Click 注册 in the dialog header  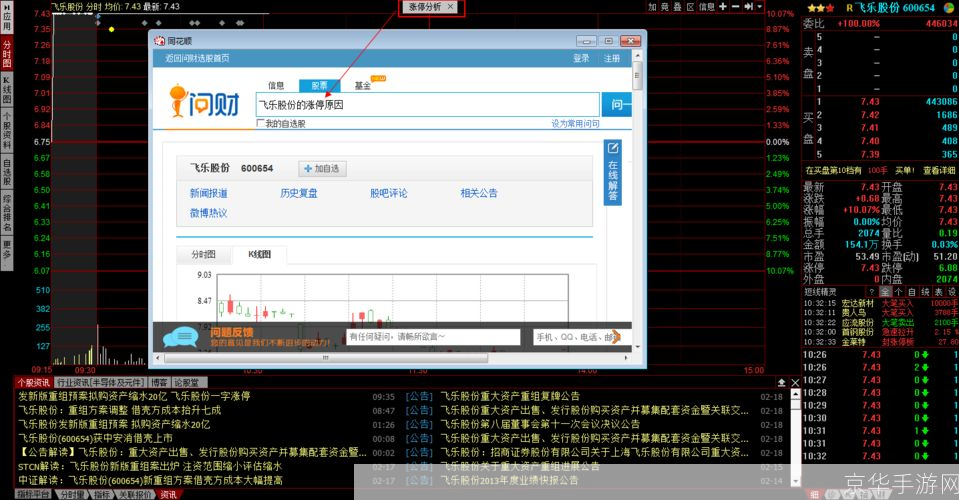[x=612, y=58]
